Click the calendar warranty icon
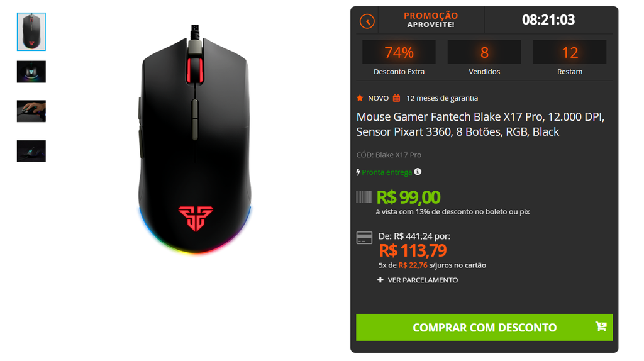Image resolution: width=644 pixels, height=361 pixels. pyautogui.click(x=396, y=98)
